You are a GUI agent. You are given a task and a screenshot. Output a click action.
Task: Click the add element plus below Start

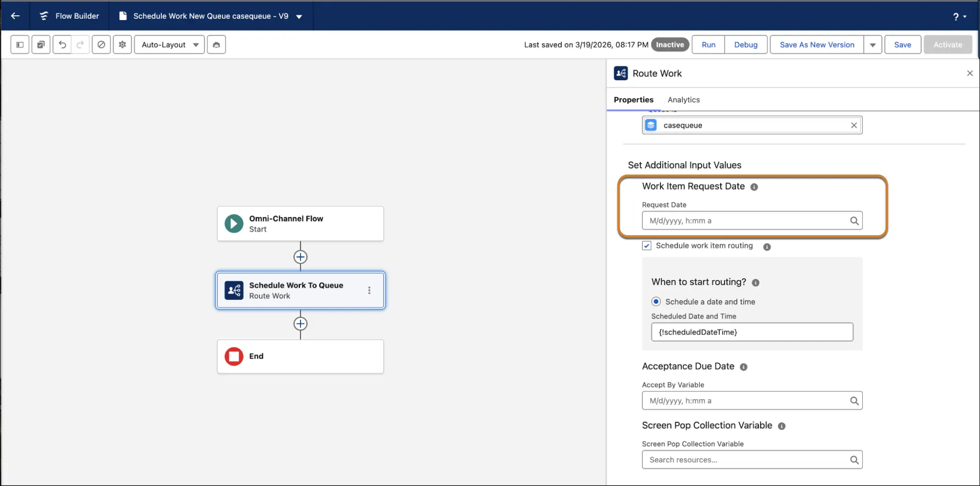pyautogui.click(x=300, y=257)
